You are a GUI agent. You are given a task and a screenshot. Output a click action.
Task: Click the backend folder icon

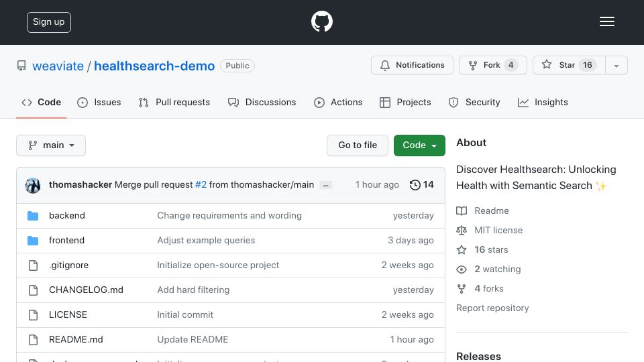point(33,215)
